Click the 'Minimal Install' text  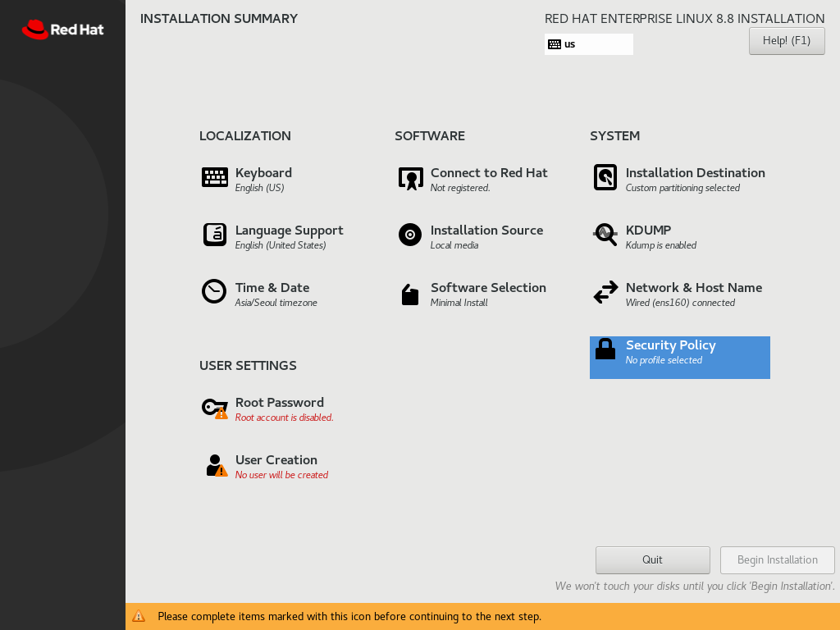(x=459, y=303)
